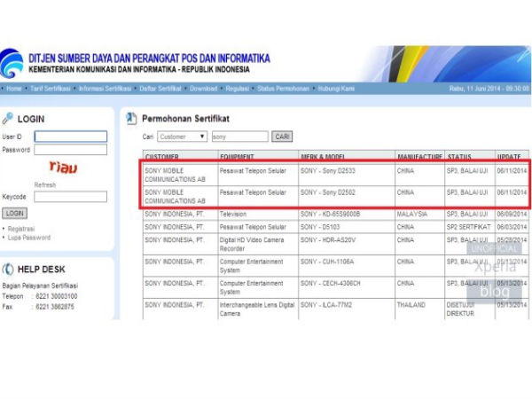Open the Registrasi link

coord(21,229)
